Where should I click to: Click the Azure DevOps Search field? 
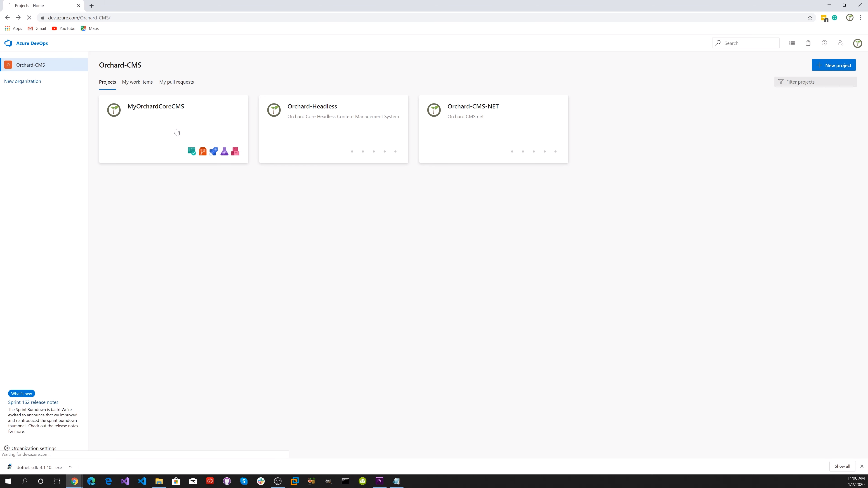746,43
